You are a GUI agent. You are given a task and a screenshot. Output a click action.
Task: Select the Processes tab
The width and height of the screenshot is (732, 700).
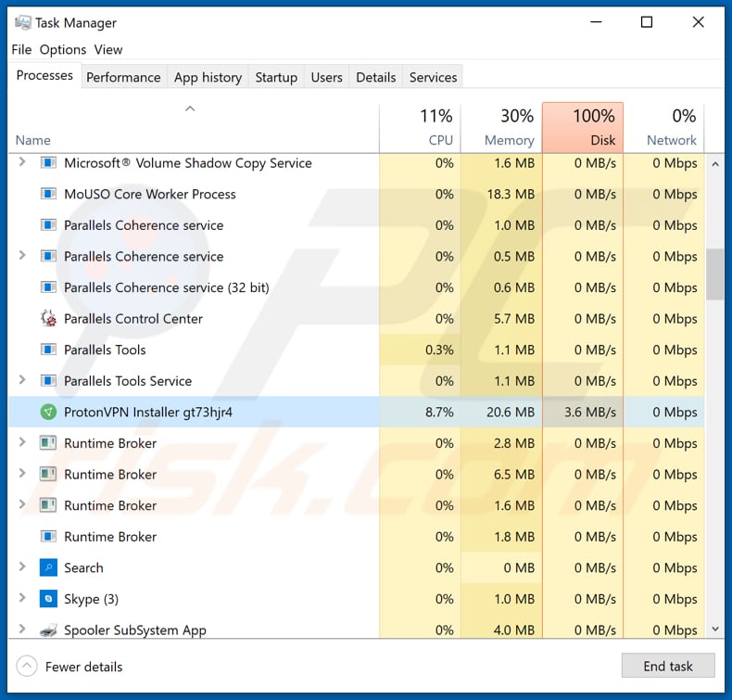point(44,75)
